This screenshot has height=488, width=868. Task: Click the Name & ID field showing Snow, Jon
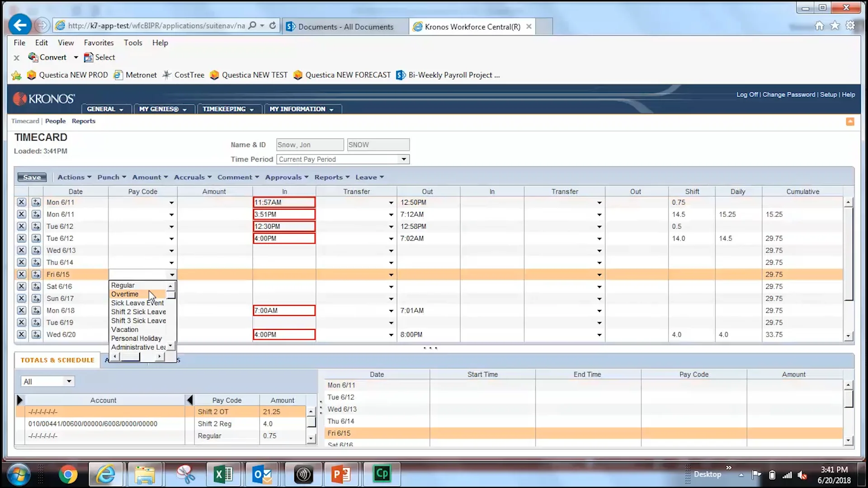pos(309,145)
